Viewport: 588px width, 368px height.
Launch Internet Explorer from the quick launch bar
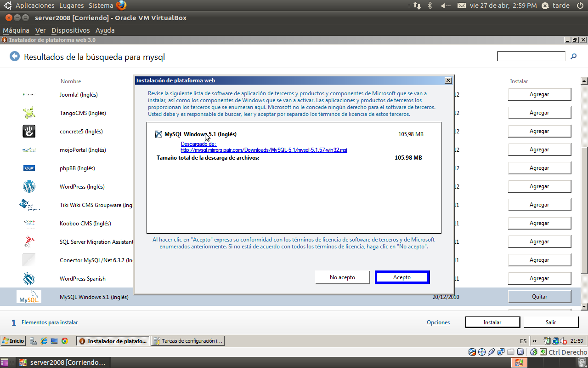[x=44, y=340]
